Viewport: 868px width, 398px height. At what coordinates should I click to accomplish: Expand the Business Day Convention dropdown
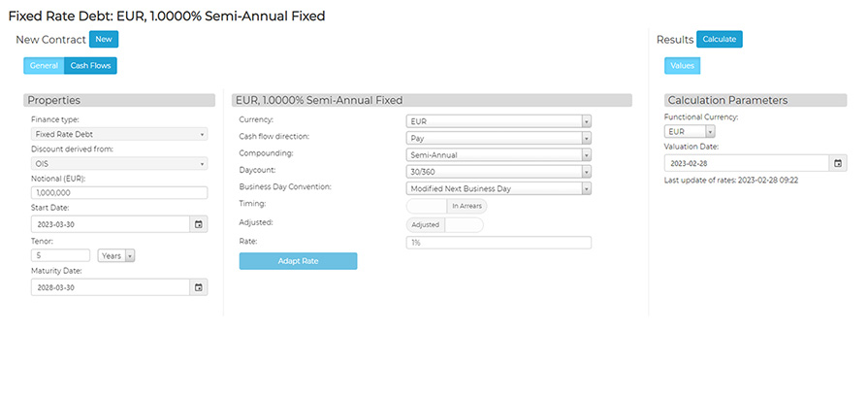[x=498, y=188]
